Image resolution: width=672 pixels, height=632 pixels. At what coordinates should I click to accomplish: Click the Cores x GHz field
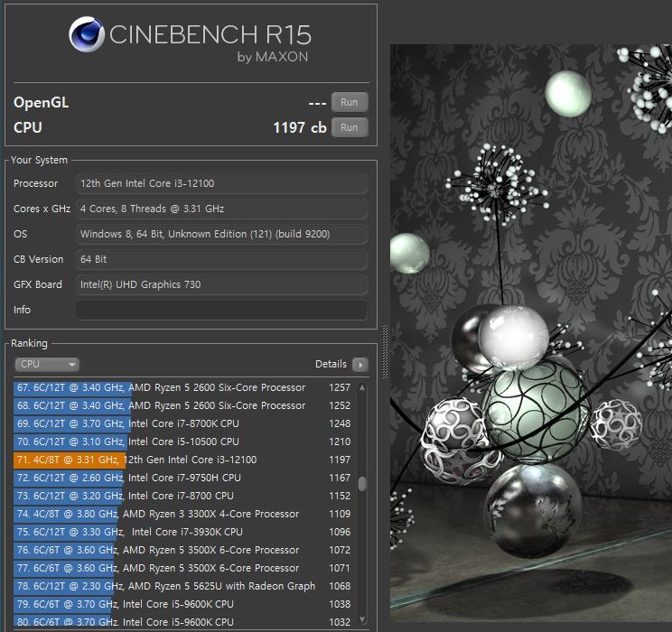pyautogui.click(x=221, y=209)
